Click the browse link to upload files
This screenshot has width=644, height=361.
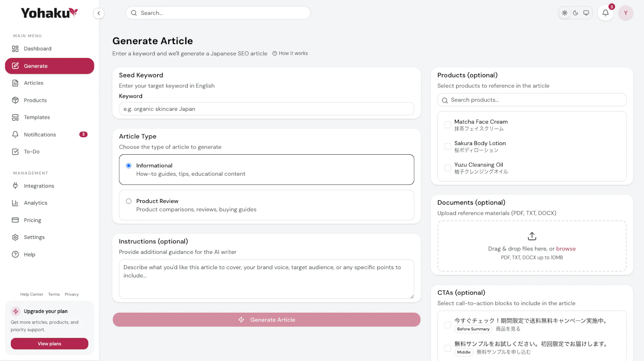point(566,249)
